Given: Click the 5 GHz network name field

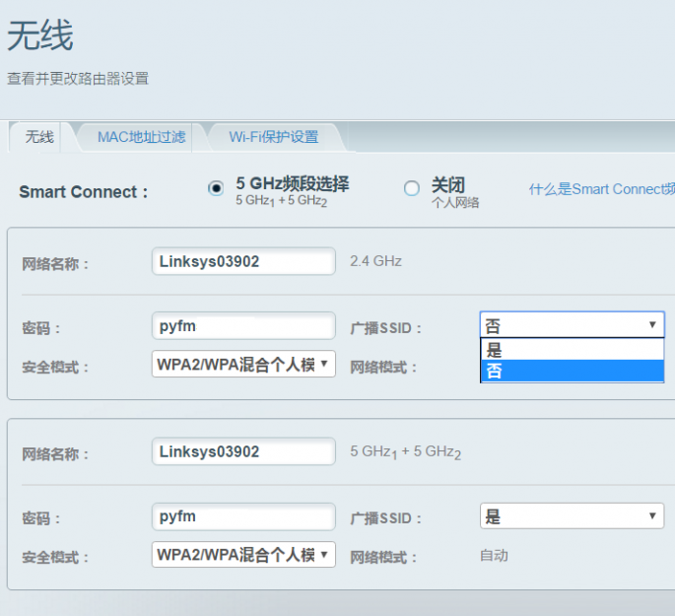Looking at the screenshot, I should point(243,451).
